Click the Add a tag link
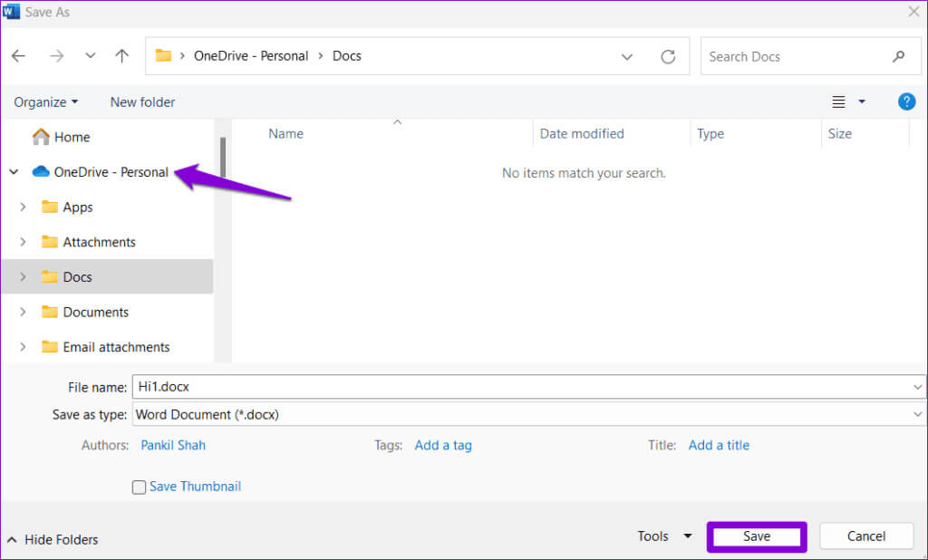Viewport: 928px width, 560px height. (x=443, y=445)
